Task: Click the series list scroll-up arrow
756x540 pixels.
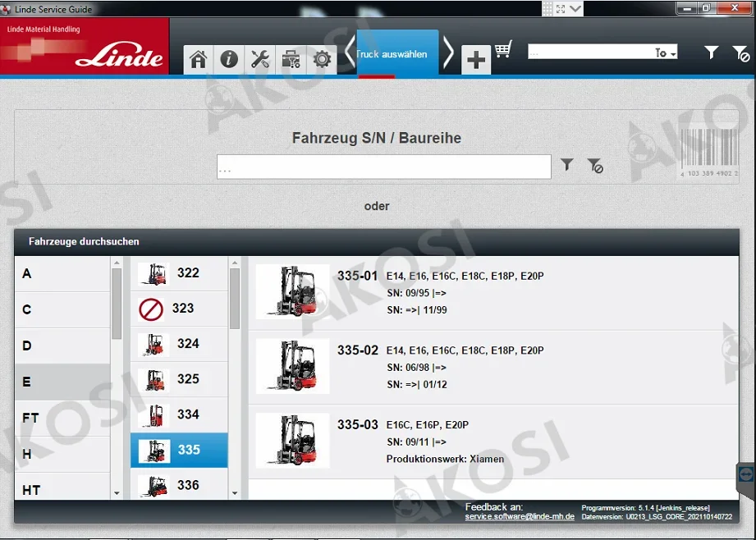Action: (x=235, y=263)
